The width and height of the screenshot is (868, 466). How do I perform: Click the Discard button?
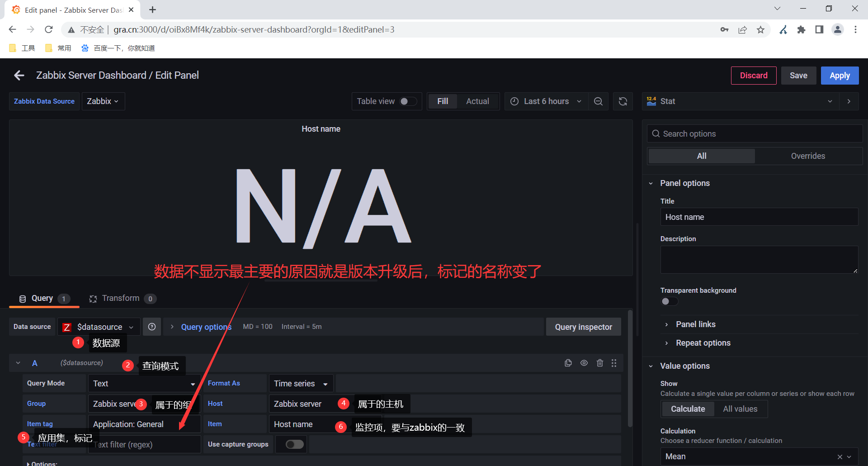pos(754,76)
